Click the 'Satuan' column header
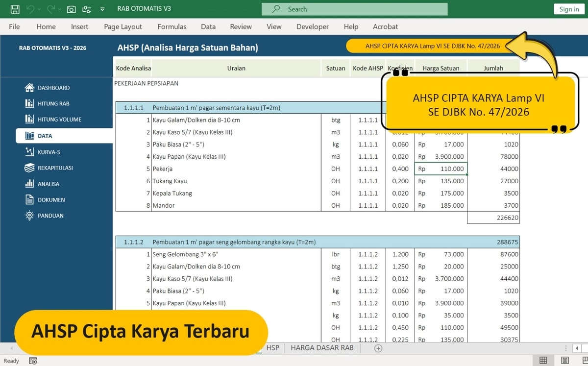Viewport: 588px width, 366px height. [336, 68]
